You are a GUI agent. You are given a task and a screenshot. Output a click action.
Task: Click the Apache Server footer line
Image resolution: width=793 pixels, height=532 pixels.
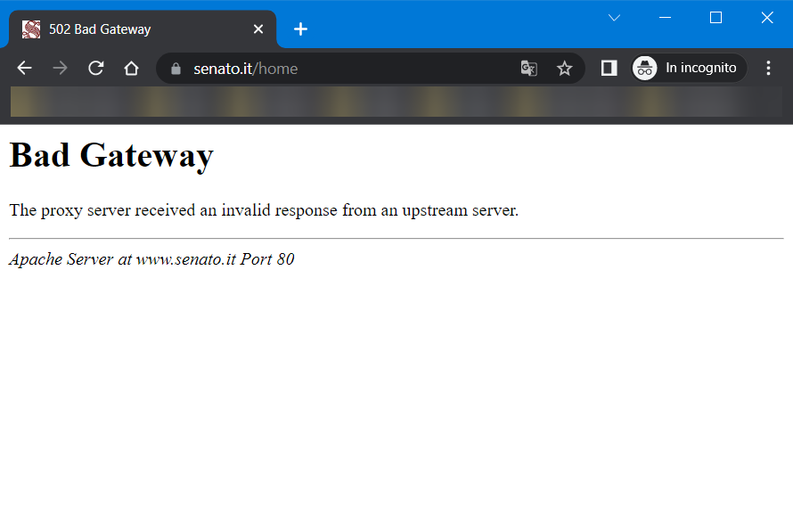tap(151, 260)
